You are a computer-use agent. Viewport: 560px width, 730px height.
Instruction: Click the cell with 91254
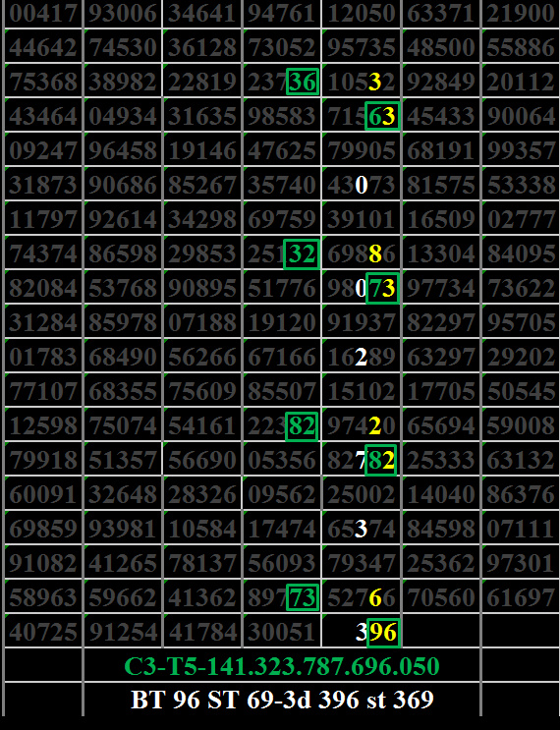[123, 632]
